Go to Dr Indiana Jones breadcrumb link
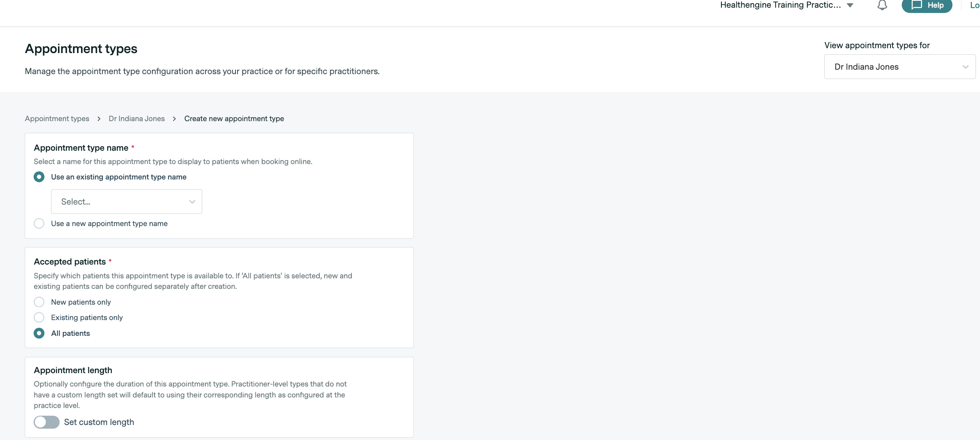 coord(137,119)
